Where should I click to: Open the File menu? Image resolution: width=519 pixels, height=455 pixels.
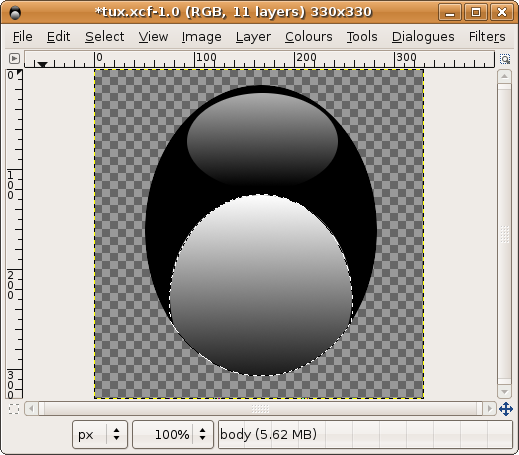22,37
